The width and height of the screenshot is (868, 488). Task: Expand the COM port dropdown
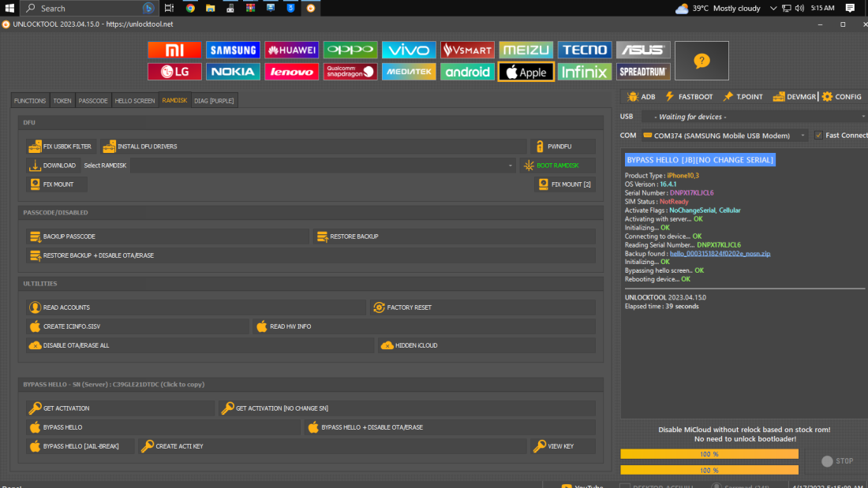[x=803, y=136]
